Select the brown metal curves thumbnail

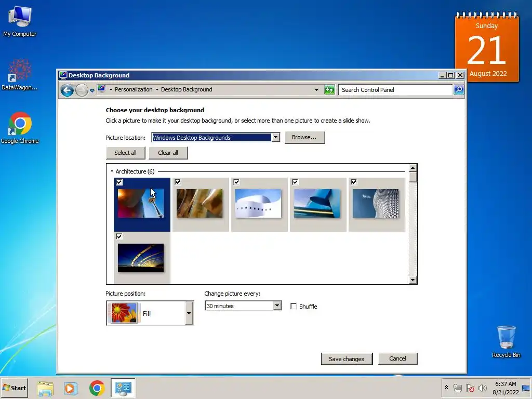point(199,204)
